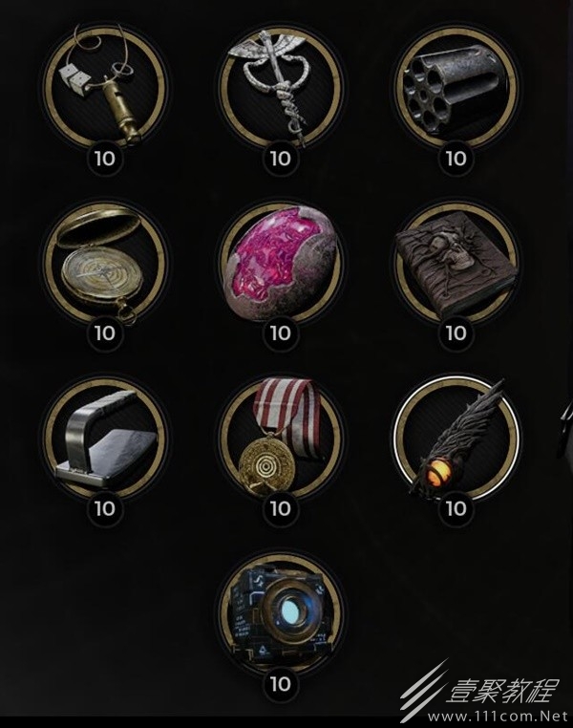Select the steel ingot handle item
The image size is (573, 728).
[105, 438]
